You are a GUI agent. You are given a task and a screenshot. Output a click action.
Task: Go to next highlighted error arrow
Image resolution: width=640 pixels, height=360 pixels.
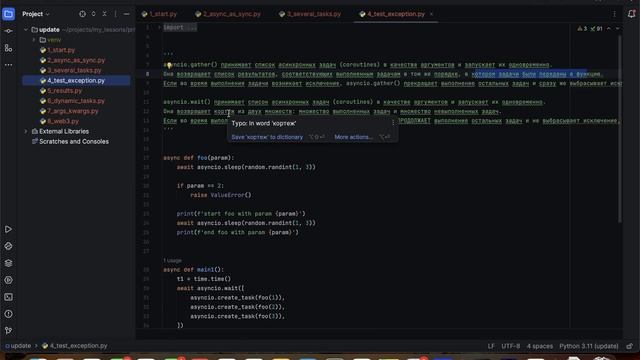tap(618, 29)
